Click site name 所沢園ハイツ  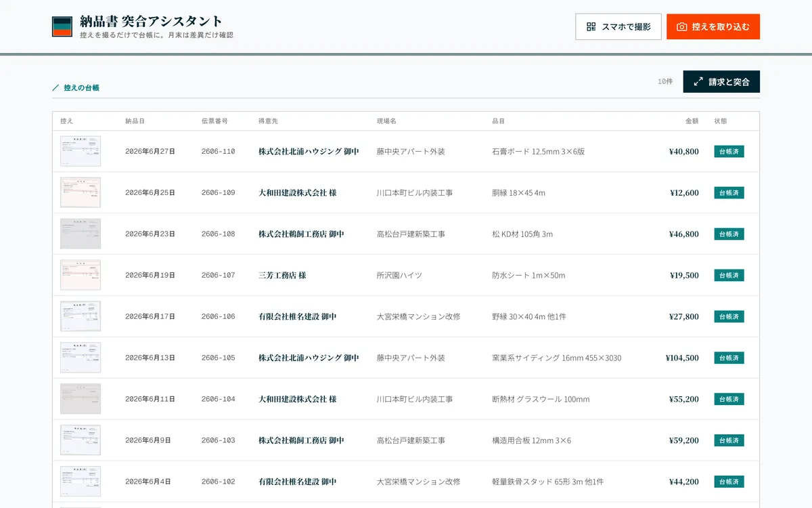[399, 275]
